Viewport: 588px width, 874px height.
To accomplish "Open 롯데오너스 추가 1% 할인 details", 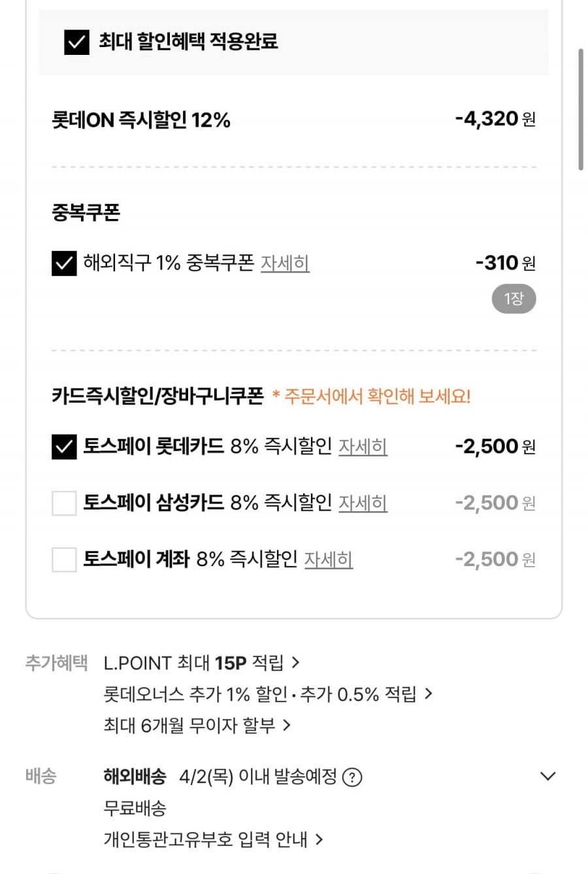I will 268,694.
